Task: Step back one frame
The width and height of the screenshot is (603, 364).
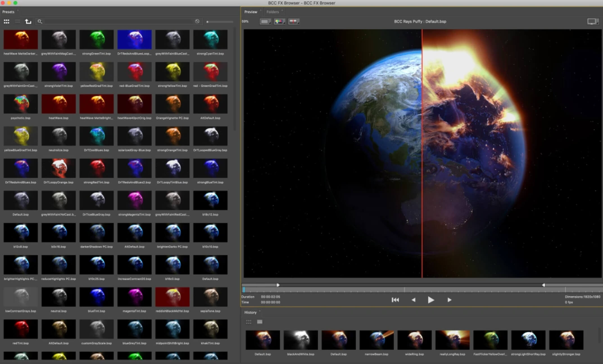Action: [413, 300]
